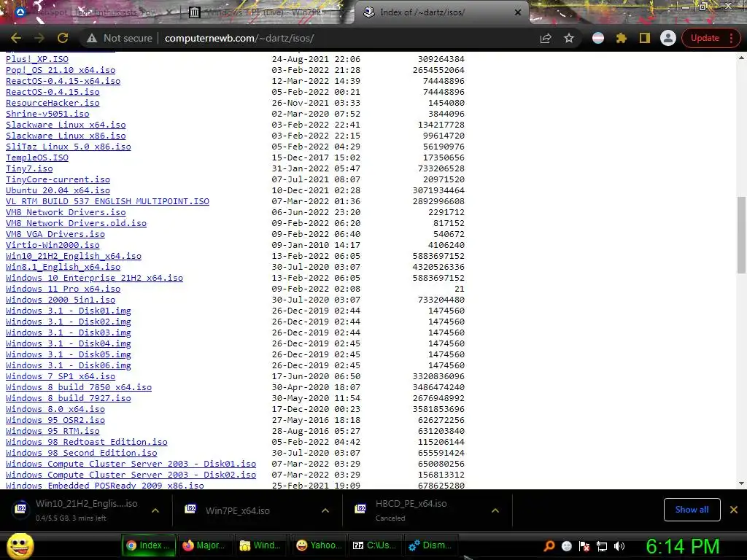Switch to the Dism... taskbar item

pos(430,545)
